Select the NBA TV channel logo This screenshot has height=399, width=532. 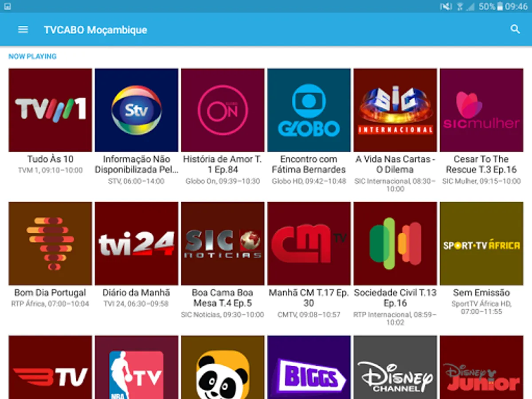point(137,368)
